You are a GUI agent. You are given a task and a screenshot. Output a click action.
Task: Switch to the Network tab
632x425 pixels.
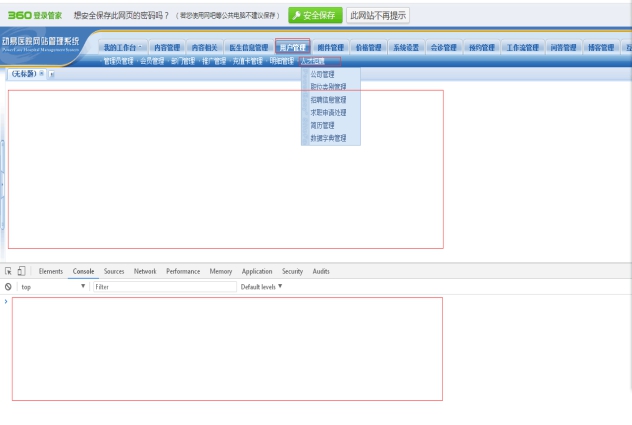(x=145, y=271)
